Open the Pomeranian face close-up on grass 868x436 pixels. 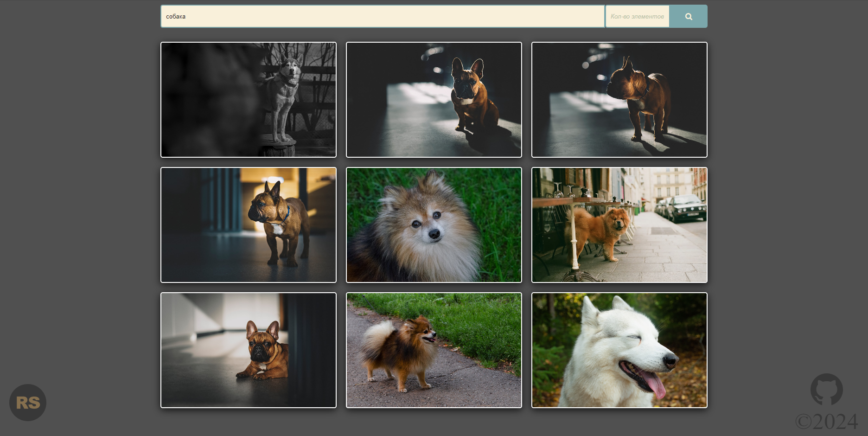(434, 225)
